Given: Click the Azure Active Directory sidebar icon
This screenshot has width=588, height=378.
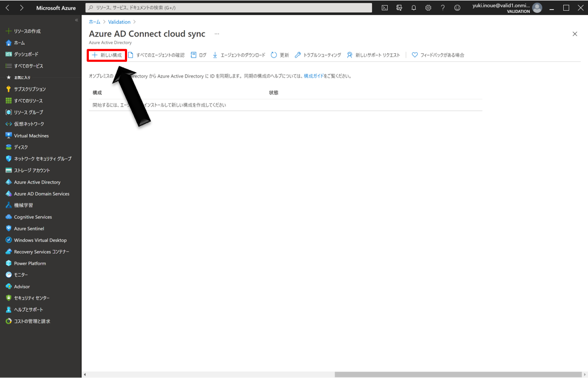Looking at the screenshot, I should pyautogui.click(x=9, y=182).
